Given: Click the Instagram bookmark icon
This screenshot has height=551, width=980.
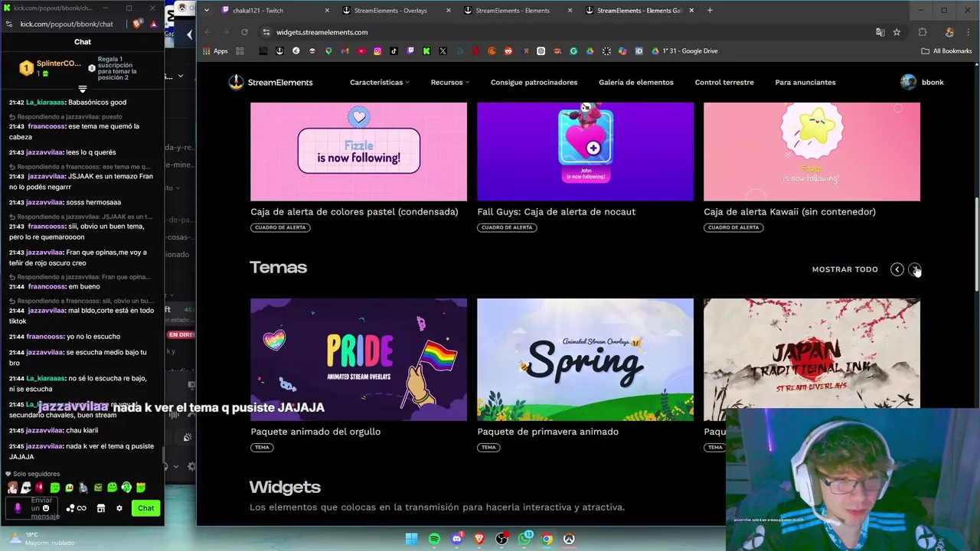Looking at the screenshot, I should click(377, 51).
